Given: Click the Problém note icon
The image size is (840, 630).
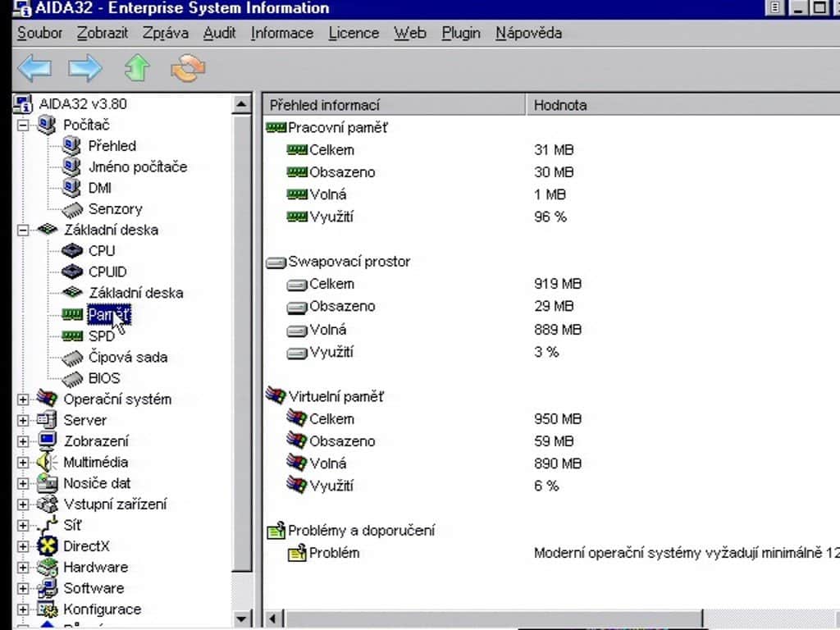Looking at the screenshot, I should (297, 553).
